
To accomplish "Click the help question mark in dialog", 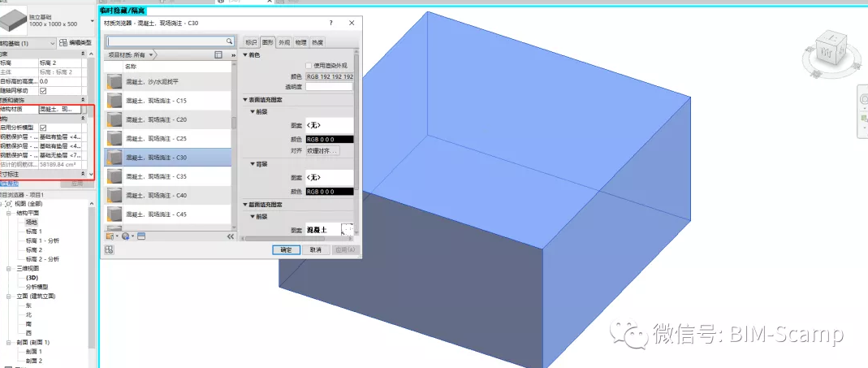I will 331,24.
